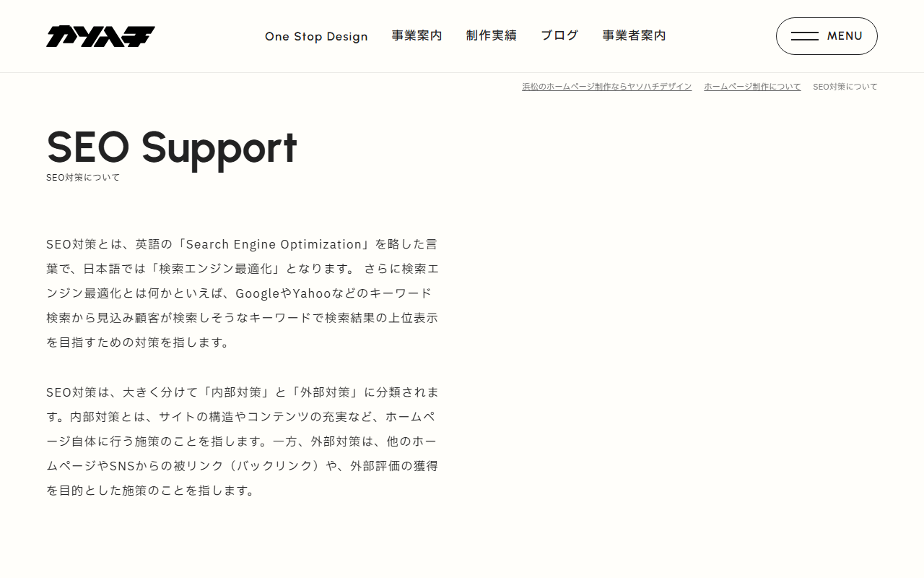Open 事業者案内 in the header nav

pos(635,35)
